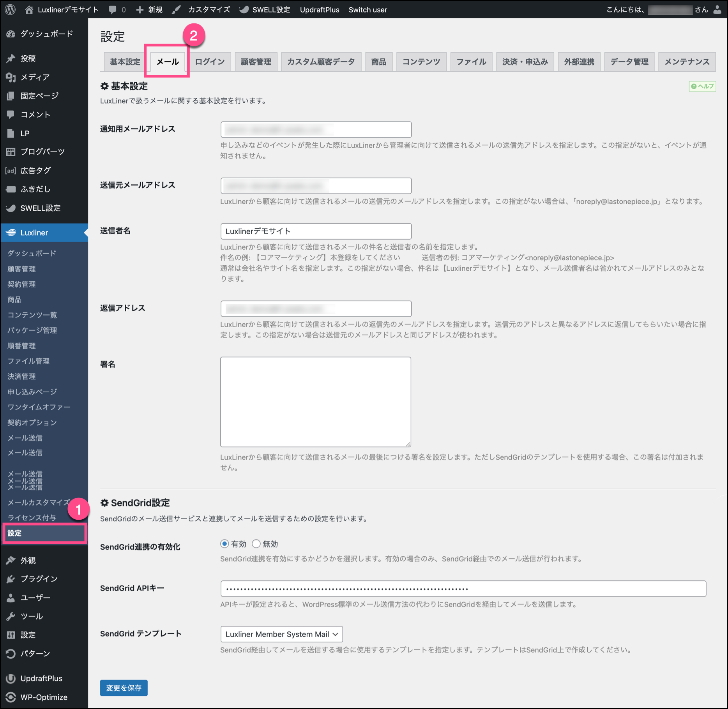
Task: Open the 外部連携 tab
Action: tap(579, 62)
